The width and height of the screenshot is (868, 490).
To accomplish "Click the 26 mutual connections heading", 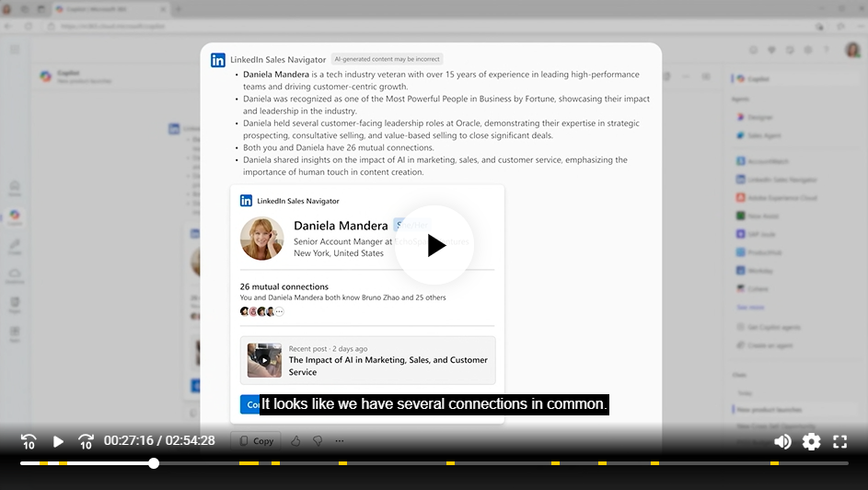I will 284,286.
